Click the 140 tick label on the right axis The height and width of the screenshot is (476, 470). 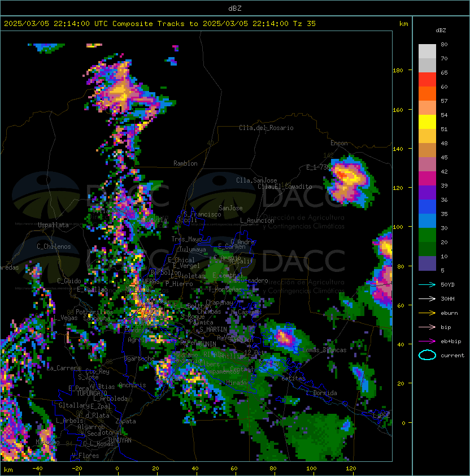click(x=398, y=149)
